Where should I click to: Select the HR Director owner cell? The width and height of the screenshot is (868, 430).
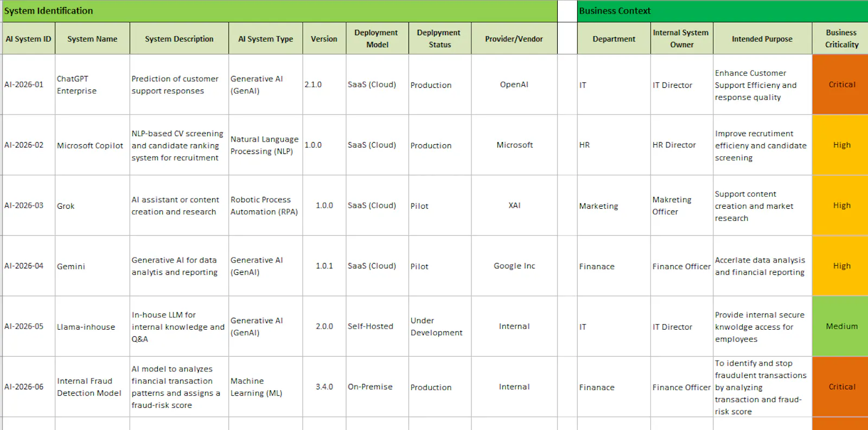click(682, 145)
